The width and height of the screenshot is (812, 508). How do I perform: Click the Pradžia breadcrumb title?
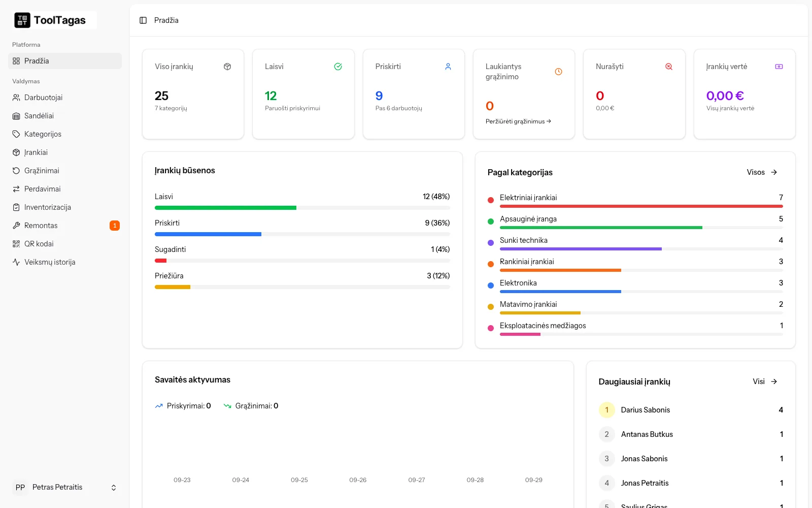pyautogui.click(x=166, y=20)
